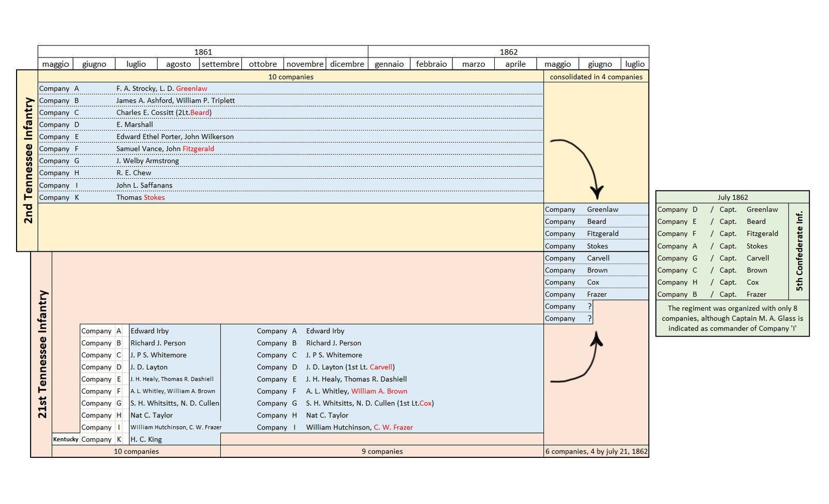Select Company D / Capt. Greenlaw row
This screenshot has width=829, height=504.
[x=722, y=209]
